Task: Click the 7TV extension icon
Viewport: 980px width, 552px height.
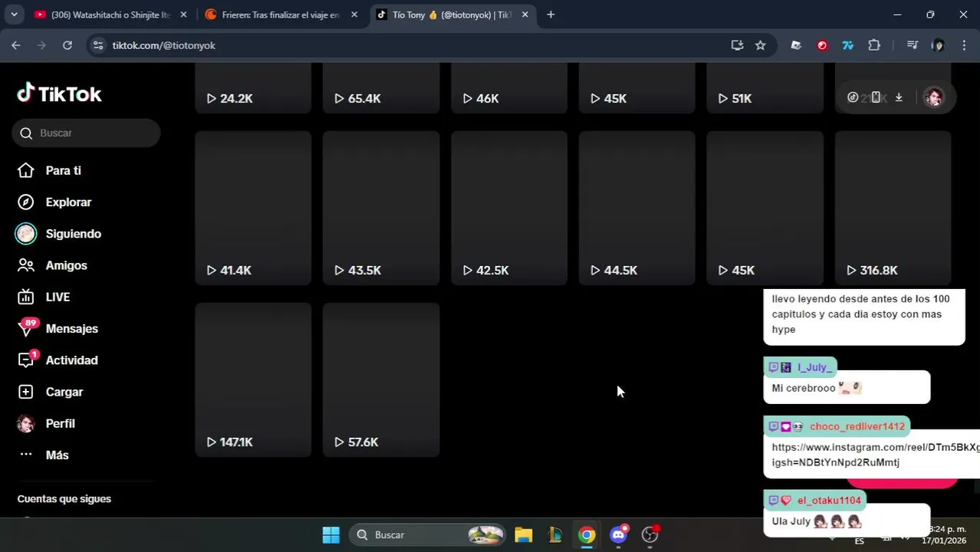Action: pos(848,45)
